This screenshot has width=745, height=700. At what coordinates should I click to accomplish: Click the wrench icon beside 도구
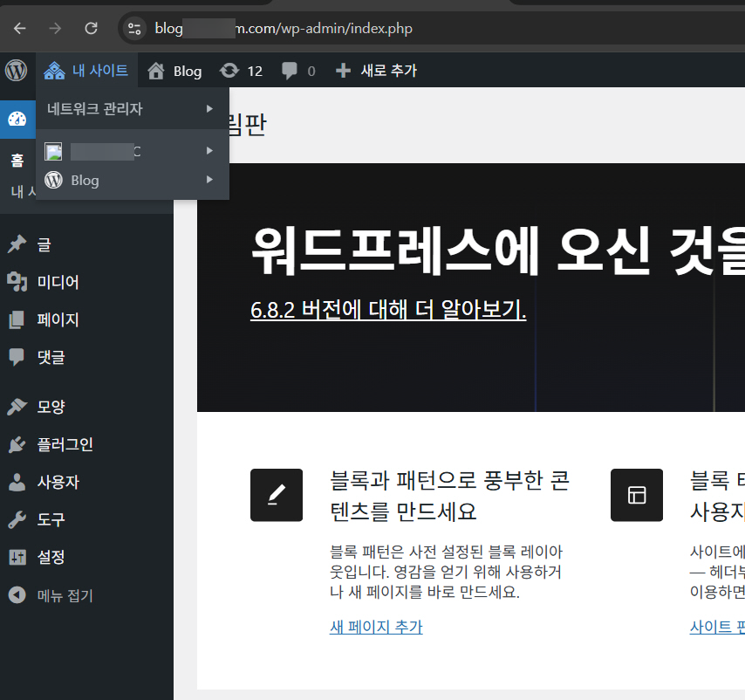[x=17, y=519]
